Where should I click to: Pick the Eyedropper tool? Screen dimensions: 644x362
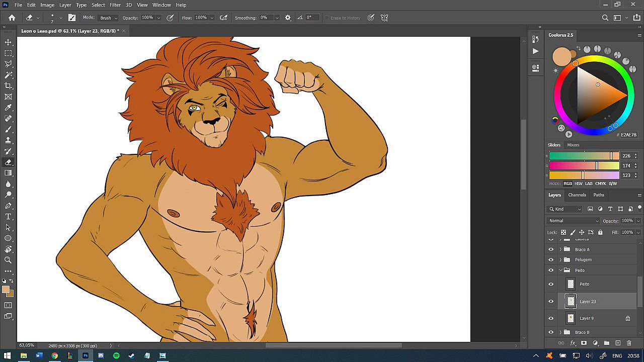8,108
